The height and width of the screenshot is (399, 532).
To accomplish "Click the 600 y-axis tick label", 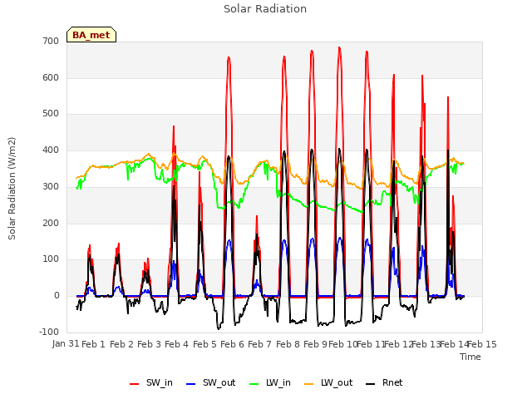I will coord(51,77).
